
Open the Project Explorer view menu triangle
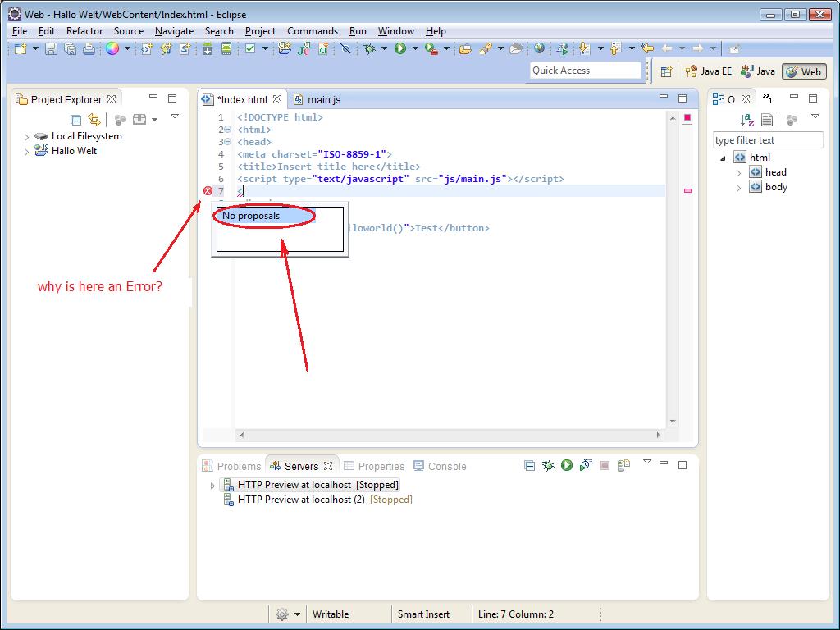(175, 116)
